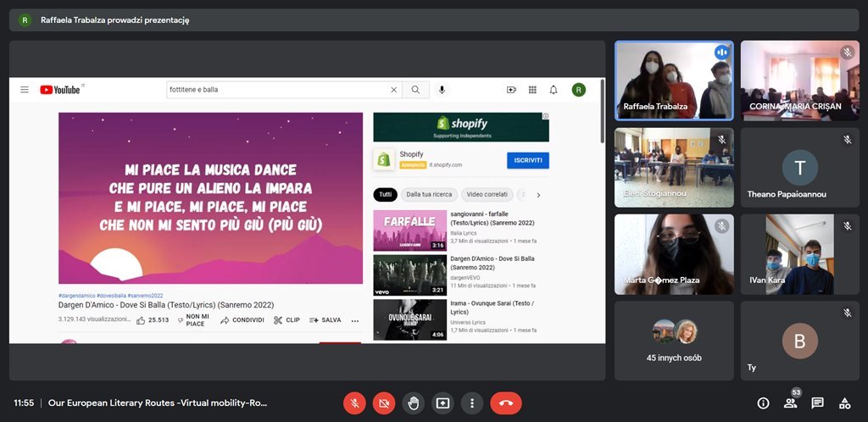Click the voice search microphone icon
Screen dimensions: 868x422
tap(442, 90)
